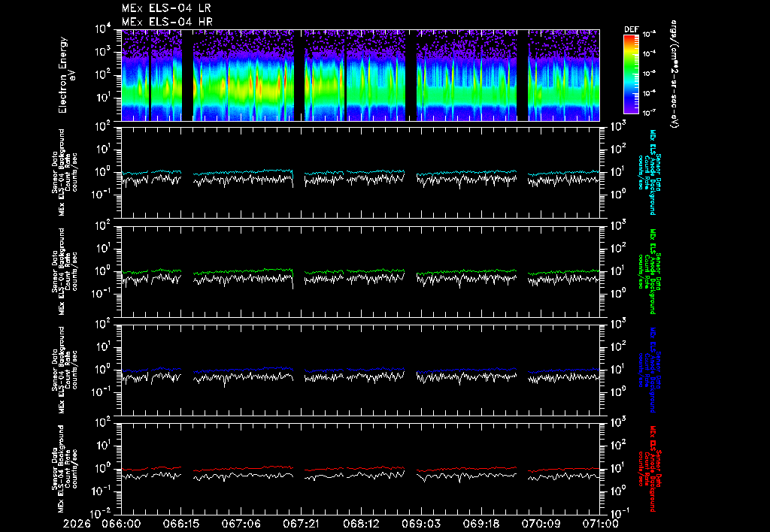The width and height of the screenshot is (770, 532).
Task: Click the green anode background legend text
Action: coord(649,271)
